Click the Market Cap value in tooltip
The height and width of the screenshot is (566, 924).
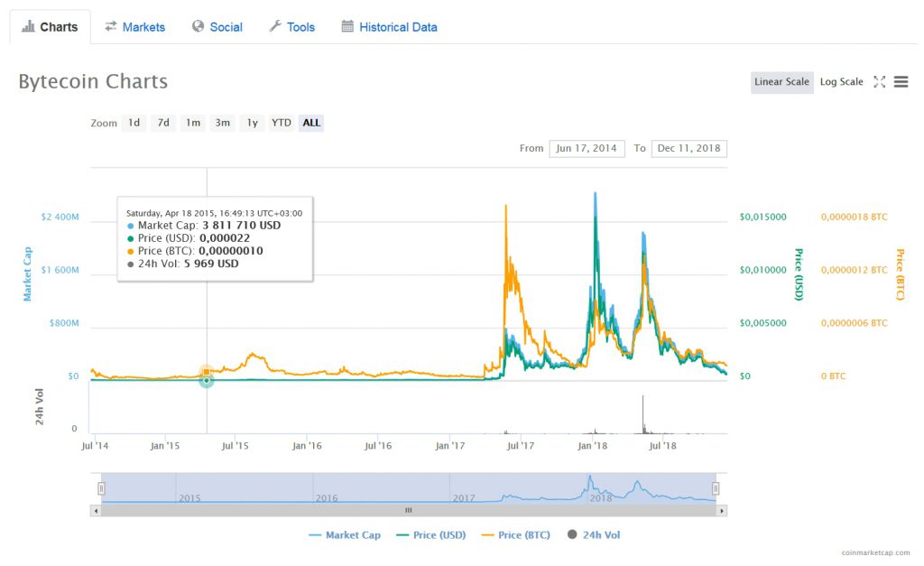pos(242,225)
